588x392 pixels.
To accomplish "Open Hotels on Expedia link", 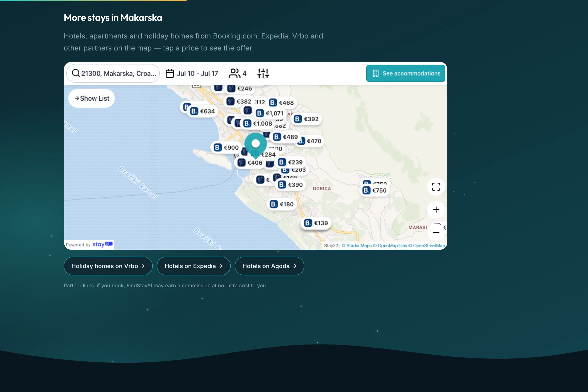I will click(x=194, y=266).
